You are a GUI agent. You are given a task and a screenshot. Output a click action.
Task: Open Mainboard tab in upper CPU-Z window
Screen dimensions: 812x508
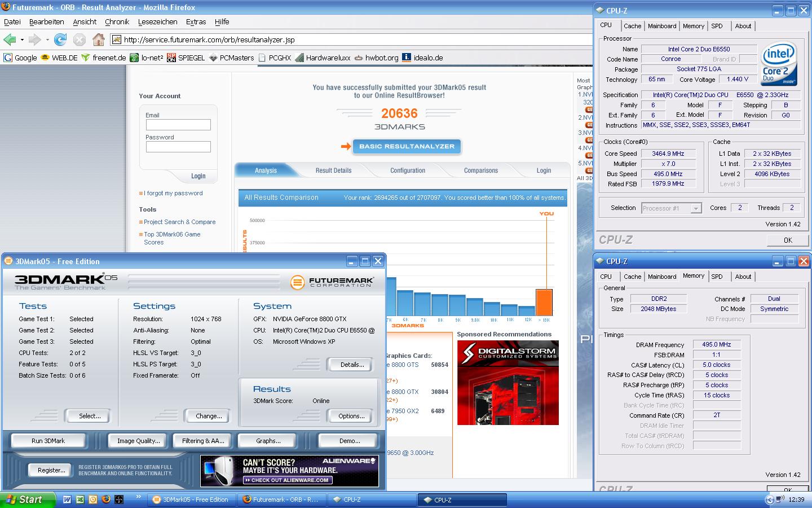click(662, 26)
